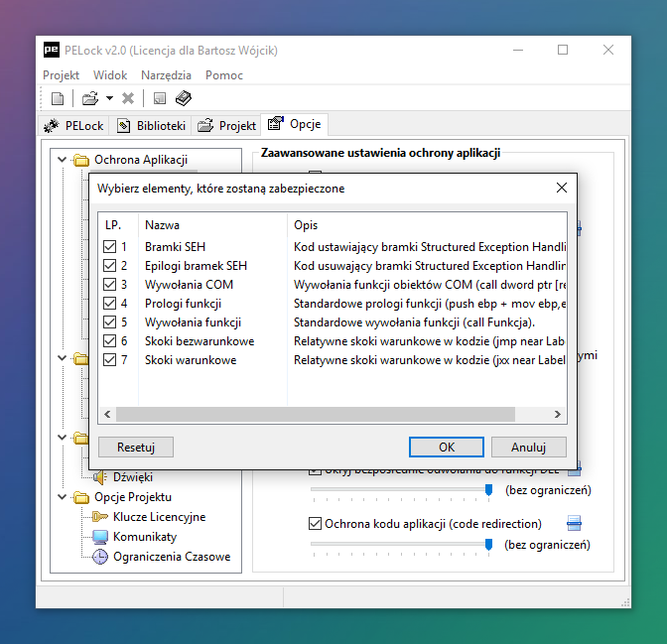Open the dropdown arrow next to Open icon
This screenshot has height=644, width=667.
point(109,98)
